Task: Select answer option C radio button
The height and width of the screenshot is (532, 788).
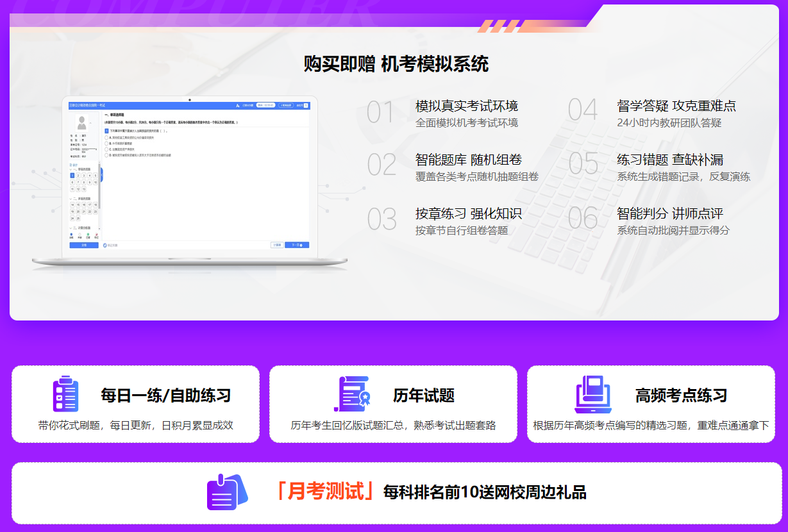Action: click(106, 149)
